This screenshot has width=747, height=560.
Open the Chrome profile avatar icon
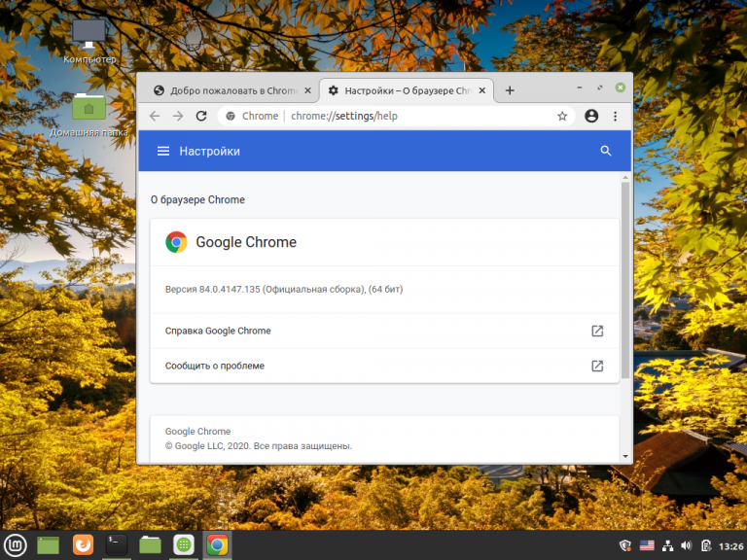(591, 117)
